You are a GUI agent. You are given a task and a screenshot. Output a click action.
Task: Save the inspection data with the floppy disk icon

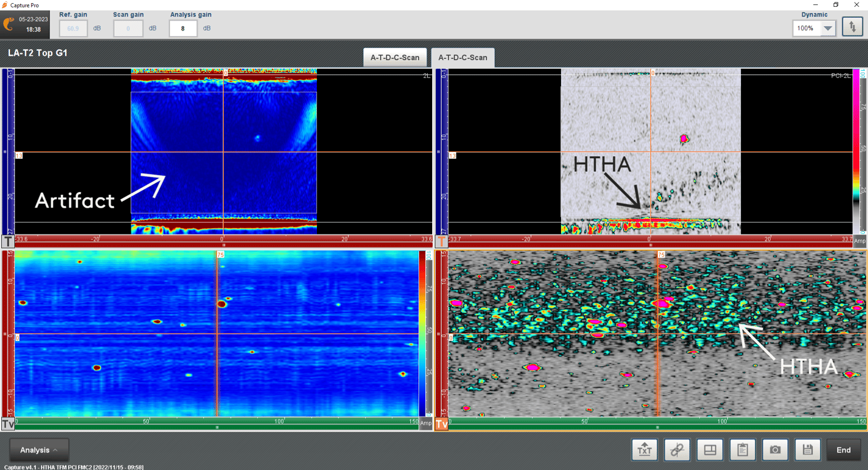click(807, 450)
